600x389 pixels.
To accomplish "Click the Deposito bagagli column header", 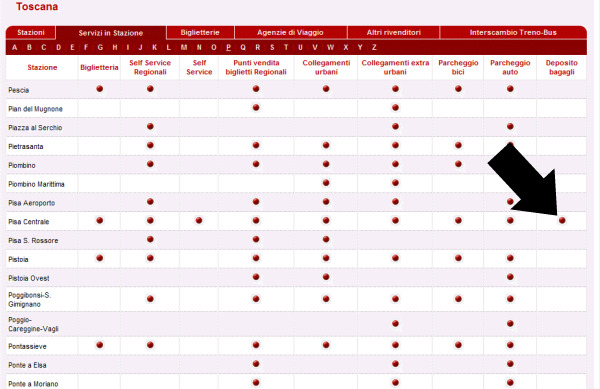I will (x=561, y=67).
